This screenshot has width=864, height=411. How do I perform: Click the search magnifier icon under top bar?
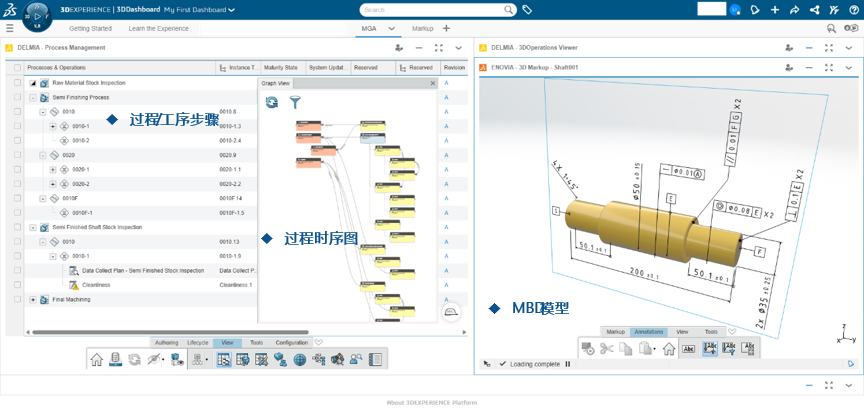[x=831, y=28]
